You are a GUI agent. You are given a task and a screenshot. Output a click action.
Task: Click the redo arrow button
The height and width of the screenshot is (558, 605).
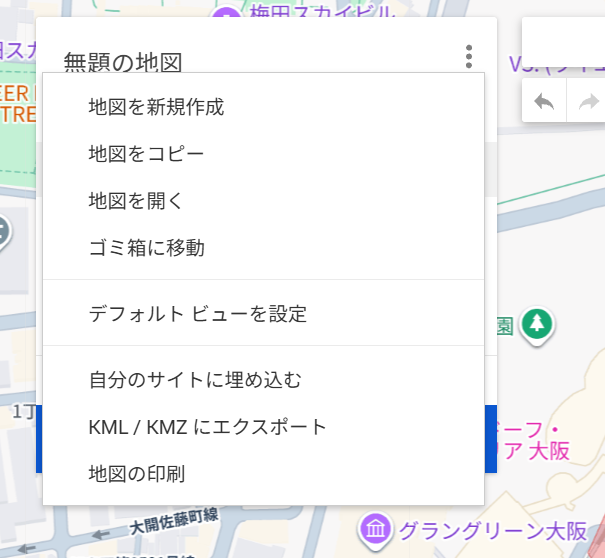[x=587, y=102]
